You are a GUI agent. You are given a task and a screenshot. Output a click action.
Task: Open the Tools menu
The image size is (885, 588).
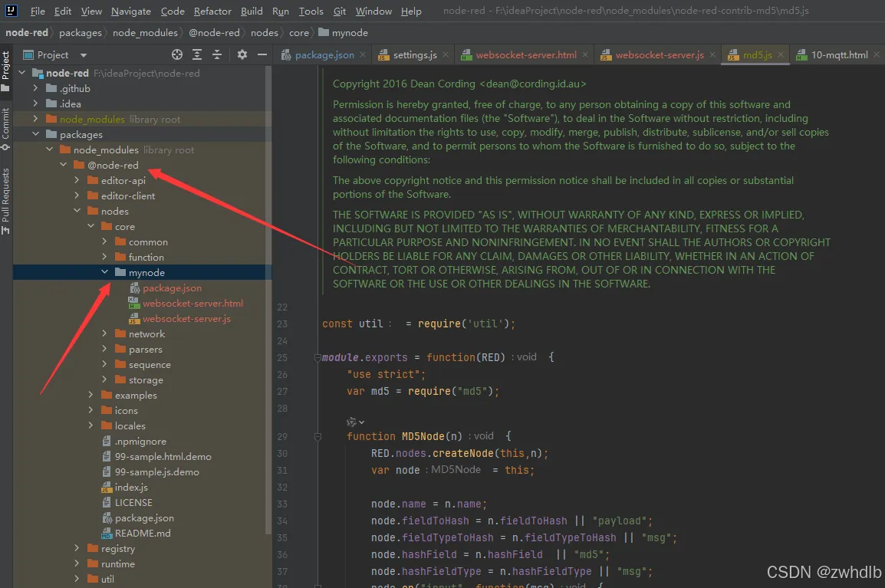pyautogui.click(x=311, y=11)
